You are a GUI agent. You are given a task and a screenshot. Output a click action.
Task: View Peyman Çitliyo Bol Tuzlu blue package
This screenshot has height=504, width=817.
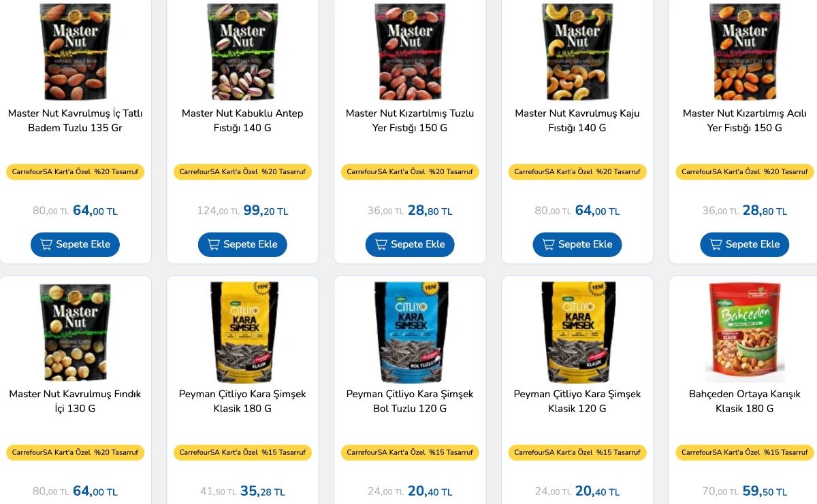point(410,333)
